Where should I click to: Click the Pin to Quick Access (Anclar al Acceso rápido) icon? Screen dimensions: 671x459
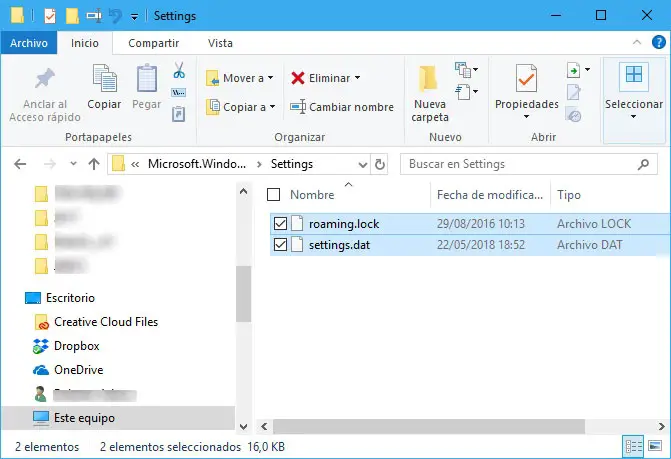pyautogui.click(x=45, y=78)
